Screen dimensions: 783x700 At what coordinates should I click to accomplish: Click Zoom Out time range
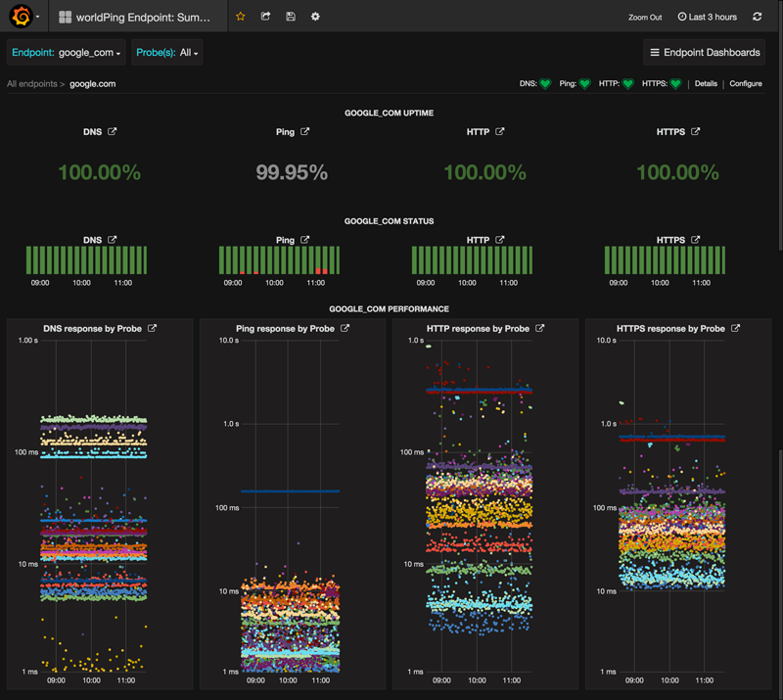645,17
